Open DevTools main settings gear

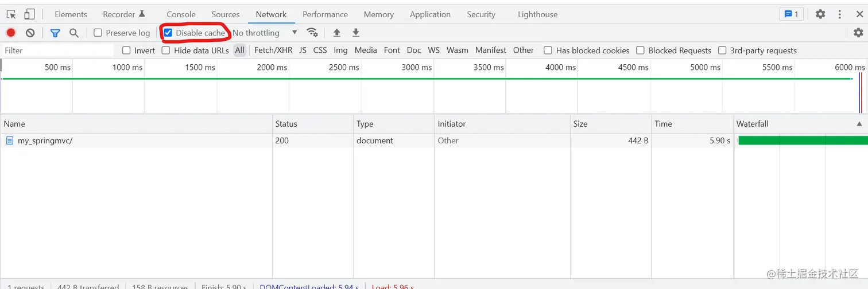coord(820,14)
